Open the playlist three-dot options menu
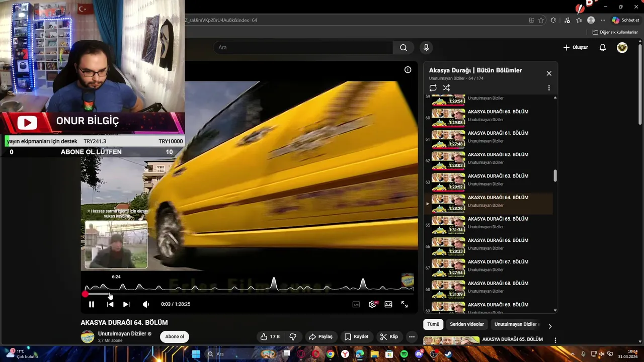 click(549, 87)
